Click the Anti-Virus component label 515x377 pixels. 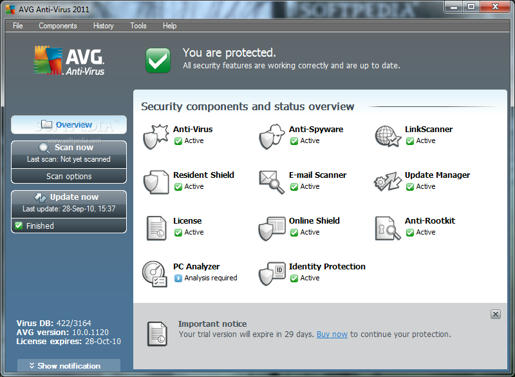pyautogui.click(x=193, y=129)
